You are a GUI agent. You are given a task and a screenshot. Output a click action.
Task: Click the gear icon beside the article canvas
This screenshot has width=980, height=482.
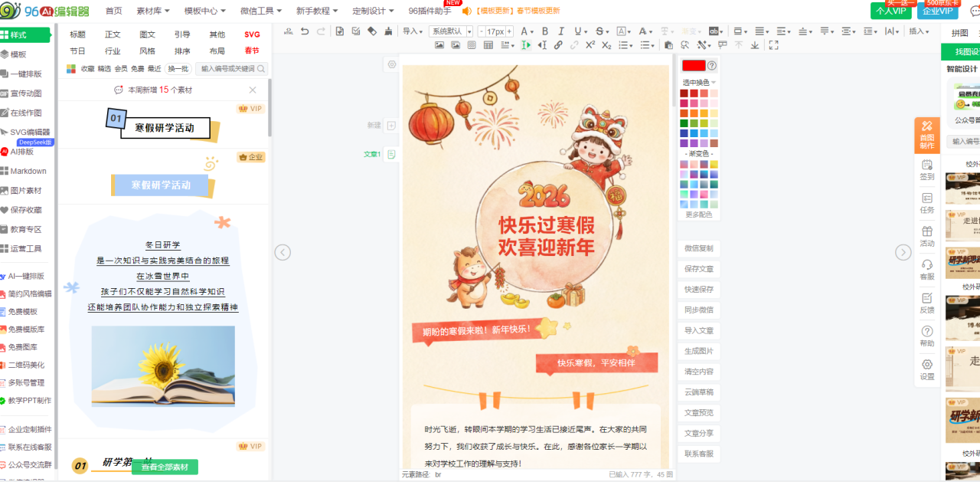point(392,65)
